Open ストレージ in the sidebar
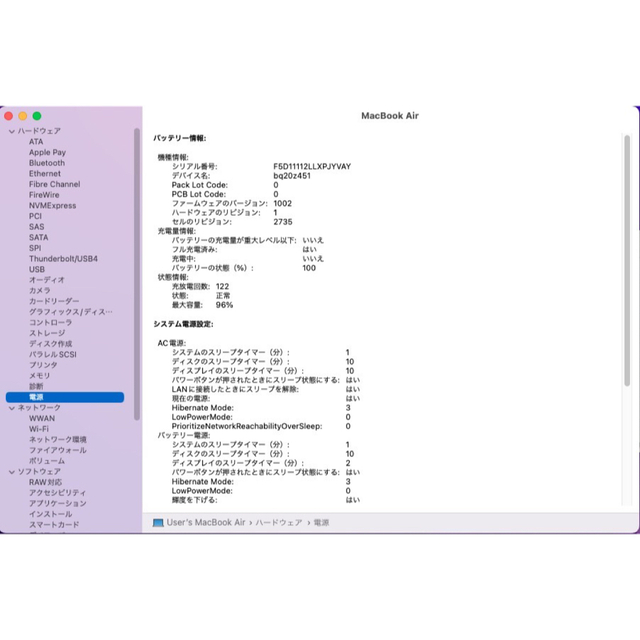The image size is (640, 640). tap(47, 333)
